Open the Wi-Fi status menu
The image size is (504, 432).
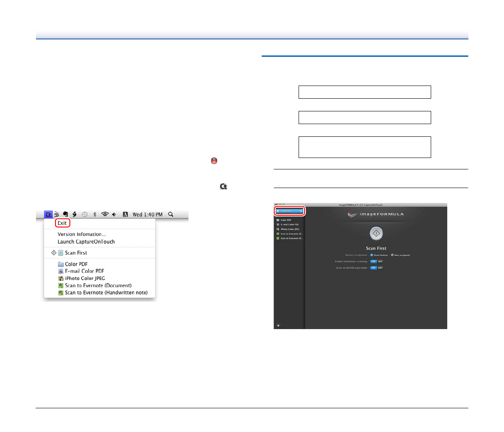[x=105, y=215]
